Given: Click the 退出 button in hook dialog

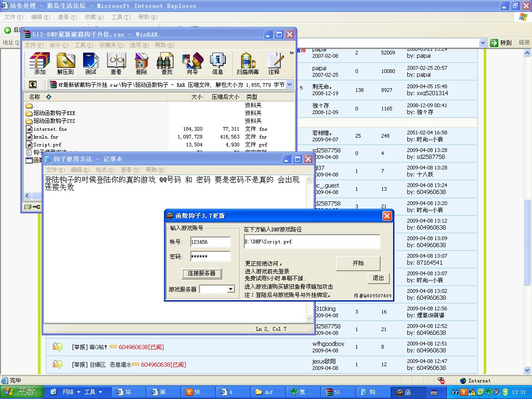Looking at the screenshot, I should coord(378,278).
